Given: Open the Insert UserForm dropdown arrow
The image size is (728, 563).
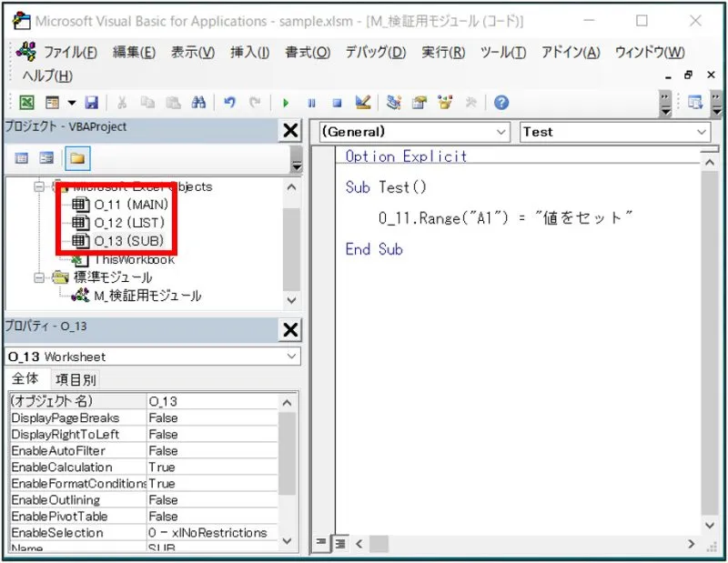Looking at the screenshot, I should coord(72,103).
